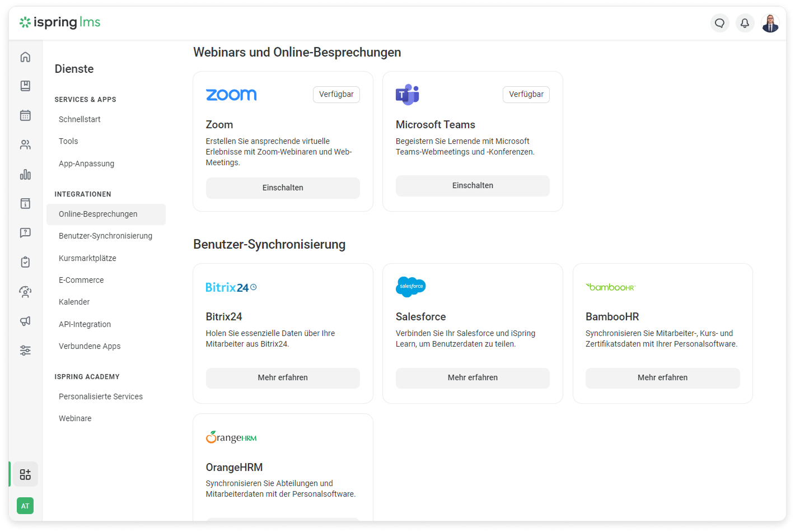Viewport: 795px width, 532px height.
Task: Click Mehr erfahren under BambooHR
Action: click(662, 377)
